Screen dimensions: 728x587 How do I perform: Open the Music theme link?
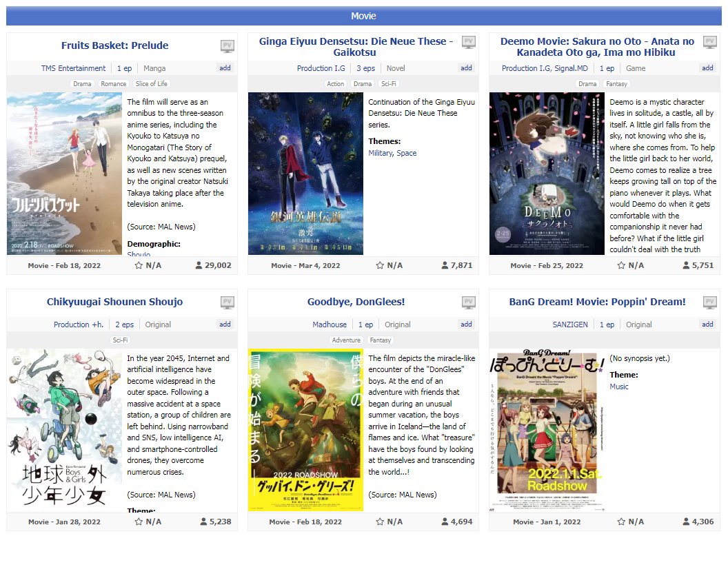[x=619, y=387]
